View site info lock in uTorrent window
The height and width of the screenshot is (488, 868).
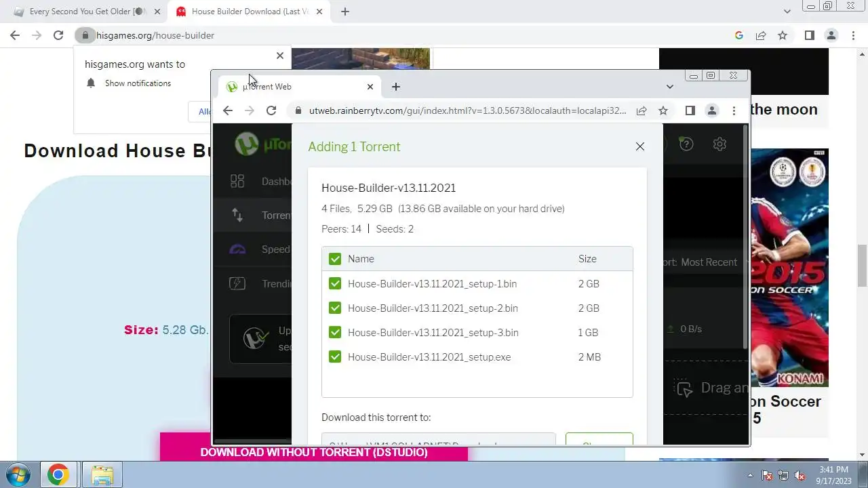point(297,110)
